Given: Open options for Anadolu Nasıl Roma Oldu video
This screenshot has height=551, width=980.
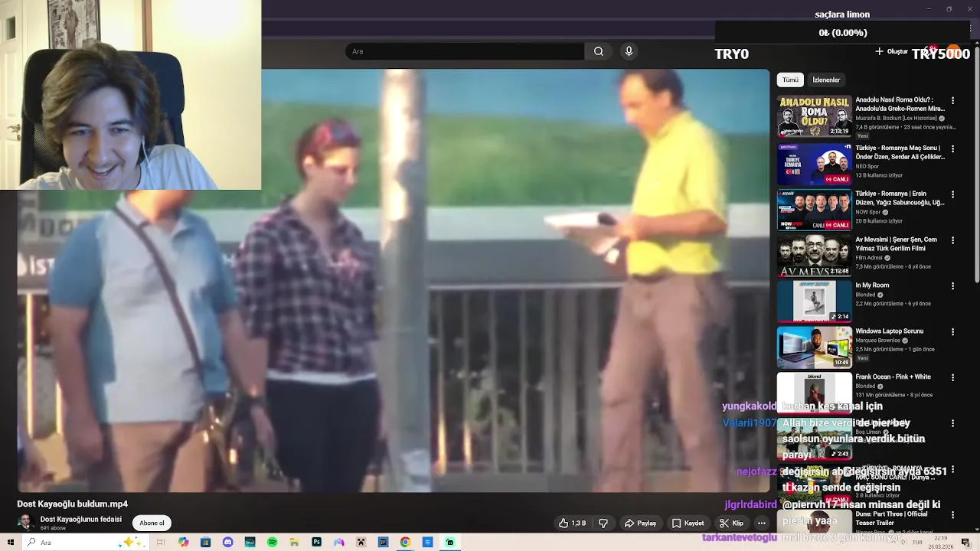Looking at the screenshot, I should [952, 101].
